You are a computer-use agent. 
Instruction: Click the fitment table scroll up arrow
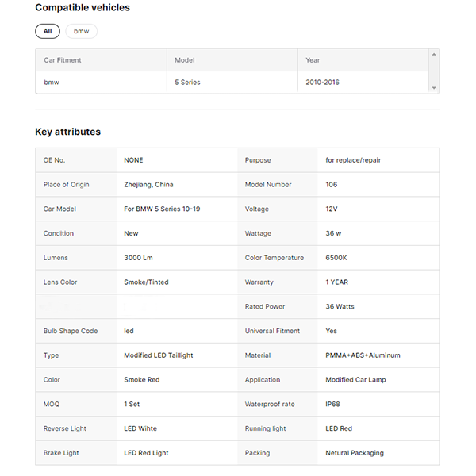click(433, 55)
